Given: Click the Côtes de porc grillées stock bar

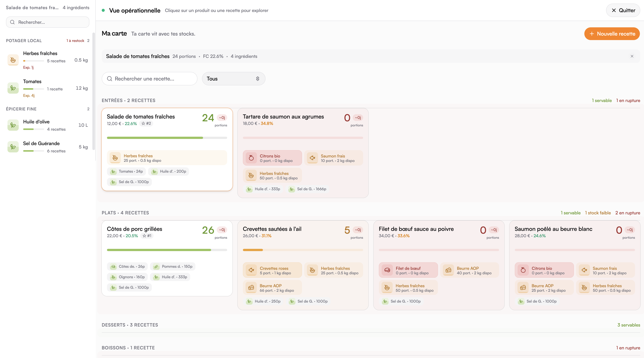Looking at the screenshot, I should tap(167, 250).
